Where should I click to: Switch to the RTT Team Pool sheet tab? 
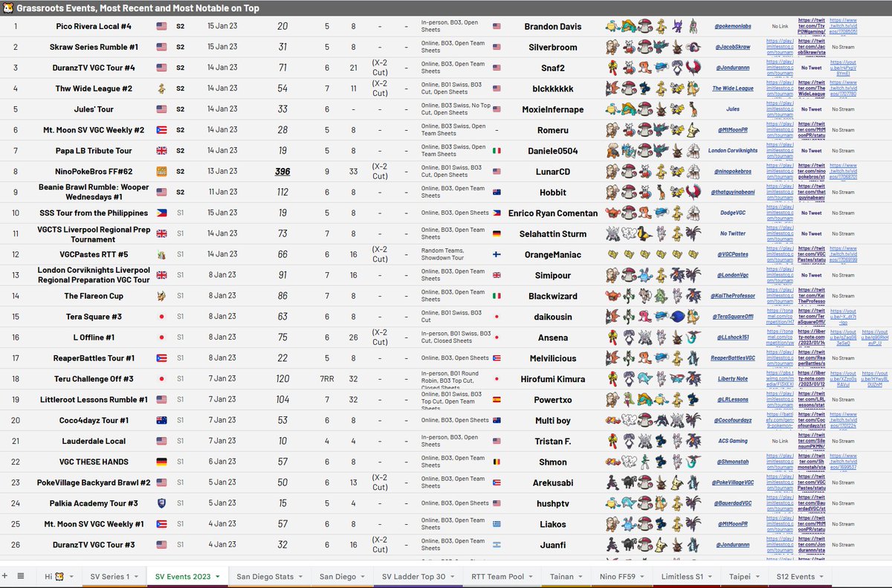click(x=497, y=577)
